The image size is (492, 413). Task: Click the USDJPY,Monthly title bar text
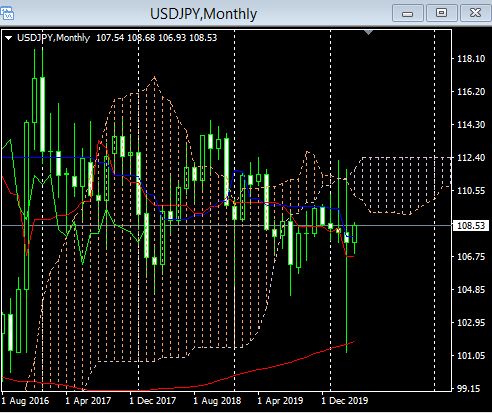(203, 14)
